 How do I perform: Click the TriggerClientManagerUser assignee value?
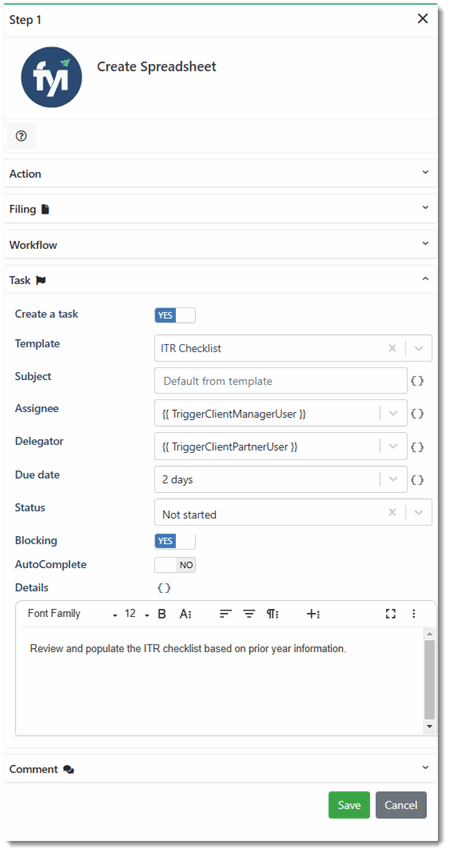pos(234,414)
